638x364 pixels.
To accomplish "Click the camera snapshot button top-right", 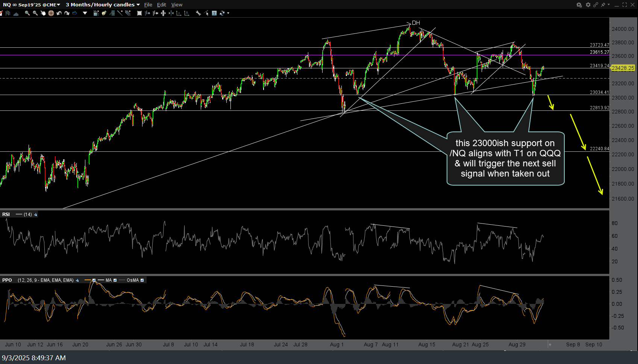I will click(579, 5).
